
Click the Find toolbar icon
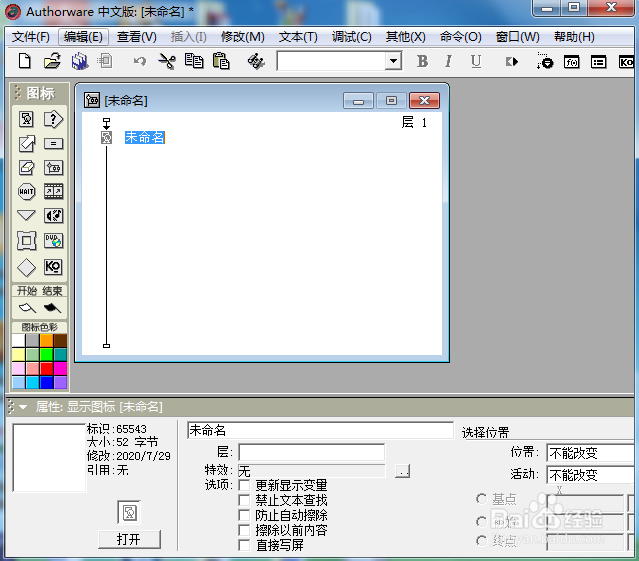(x=256, y=62)
